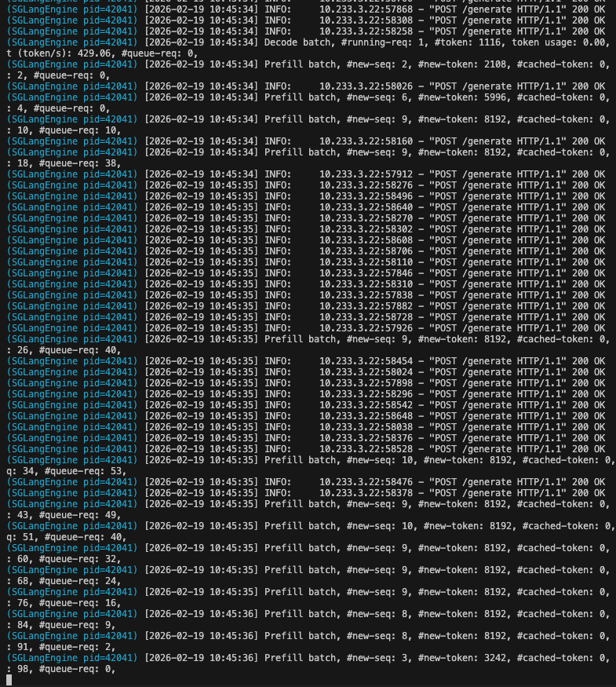Click the log line with address 10.233.3.22:58110

point(306,262)
